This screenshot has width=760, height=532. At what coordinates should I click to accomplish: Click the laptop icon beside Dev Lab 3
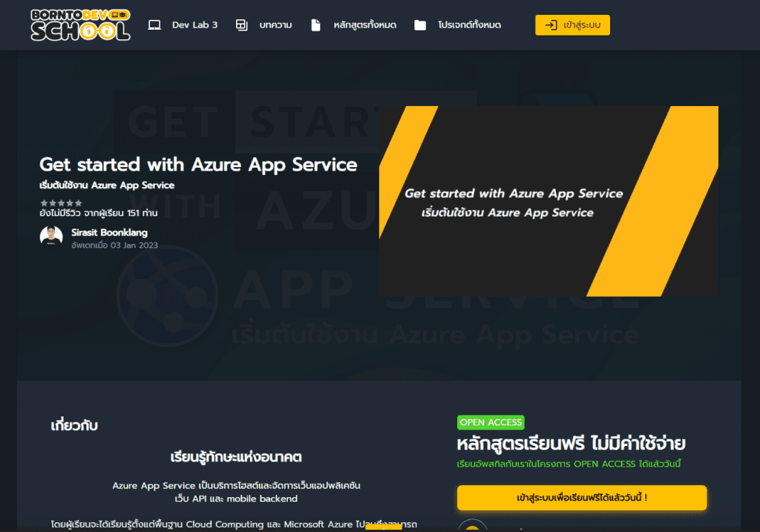154,24
